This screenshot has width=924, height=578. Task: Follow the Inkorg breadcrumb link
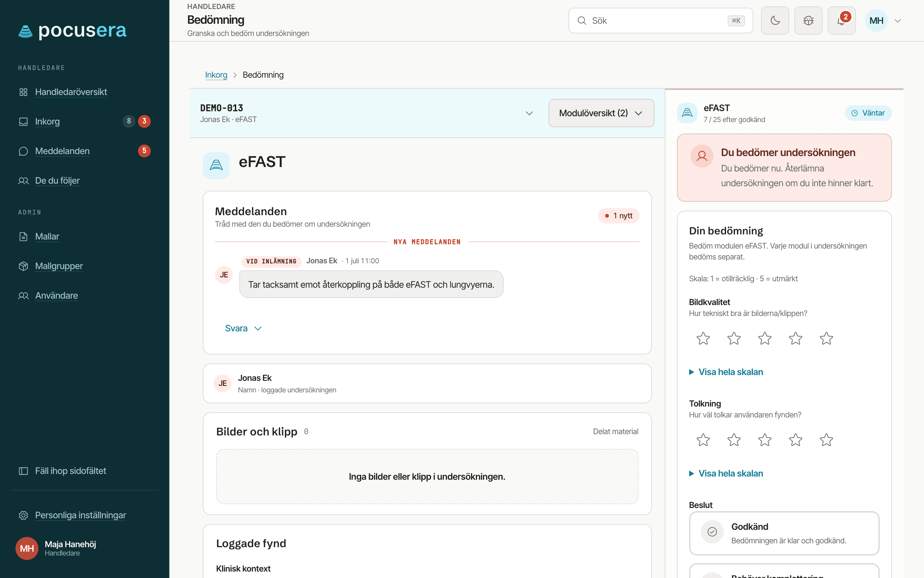click(216, 75)
